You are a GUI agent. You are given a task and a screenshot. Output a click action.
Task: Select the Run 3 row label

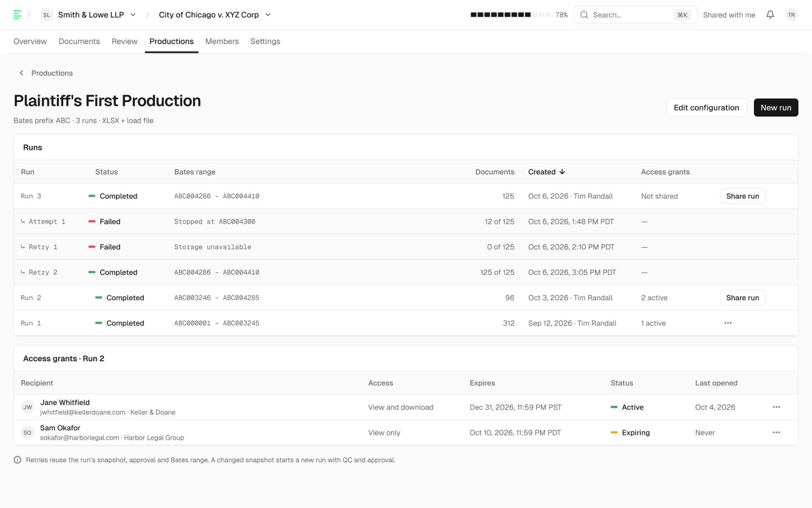(x=31, y=196)
